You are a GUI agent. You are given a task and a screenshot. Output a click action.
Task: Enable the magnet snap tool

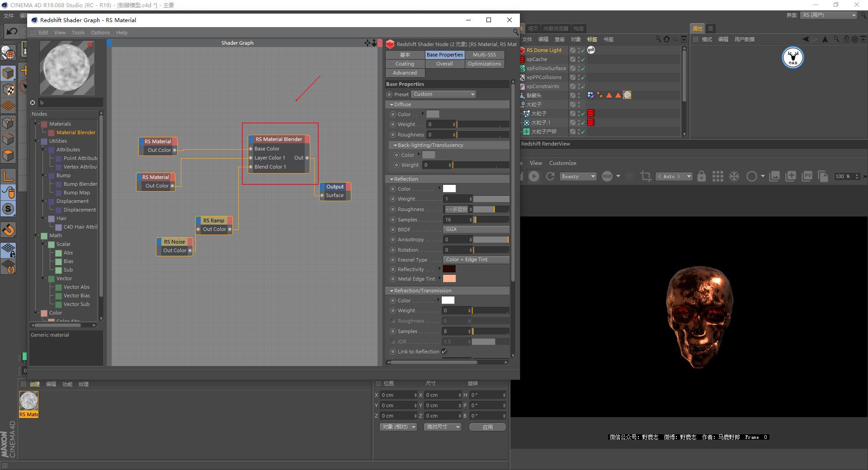(x=8, y=230)
